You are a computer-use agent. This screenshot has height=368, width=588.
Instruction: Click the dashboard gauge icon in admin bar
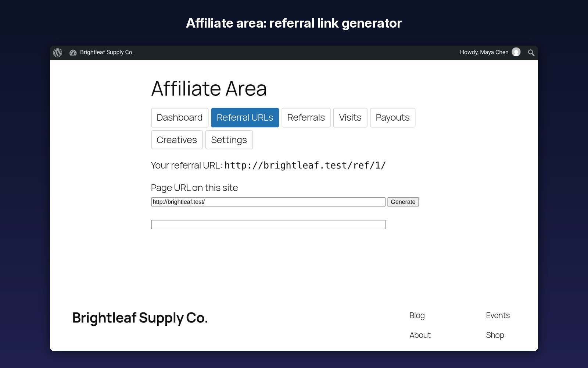pyautogui.click(x=73, y=53)
